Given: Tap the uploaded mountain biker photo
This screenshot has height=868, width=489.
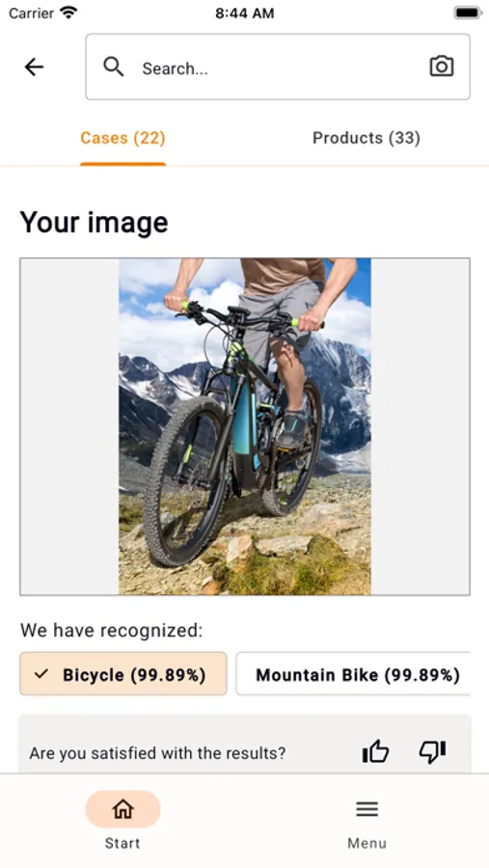Looking at the screenshot, I should 245,426.
